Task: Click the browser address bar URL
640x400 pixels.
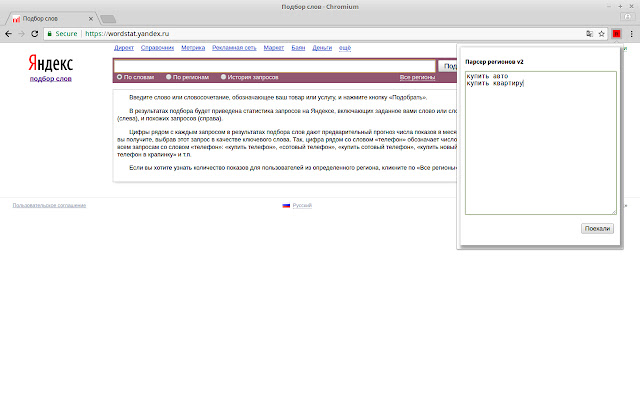Action: [127, 34]
